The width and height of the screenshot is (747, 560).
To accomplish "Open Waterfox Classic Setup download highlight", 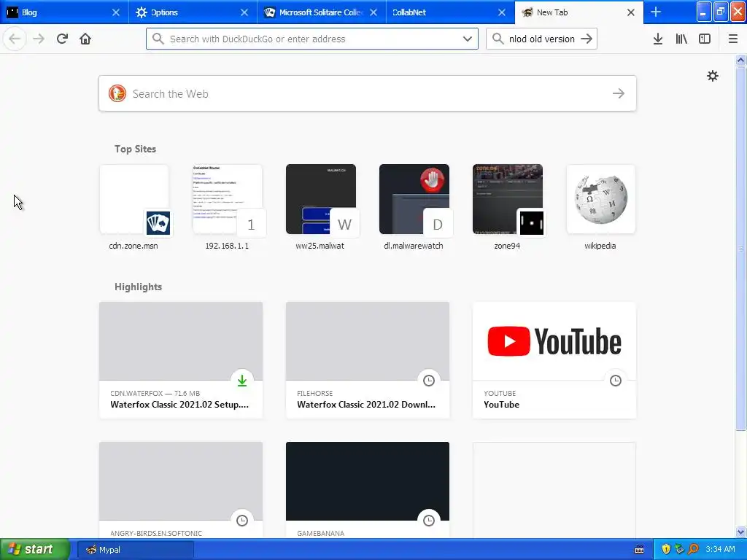I will click(x=181, y=360).
